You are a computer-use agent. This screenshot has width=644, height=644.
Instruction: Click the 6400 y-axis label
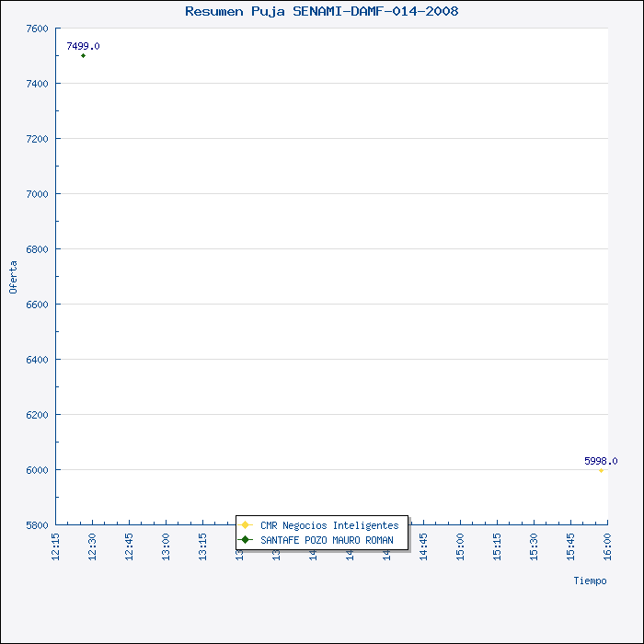click(x=37, y=360)
